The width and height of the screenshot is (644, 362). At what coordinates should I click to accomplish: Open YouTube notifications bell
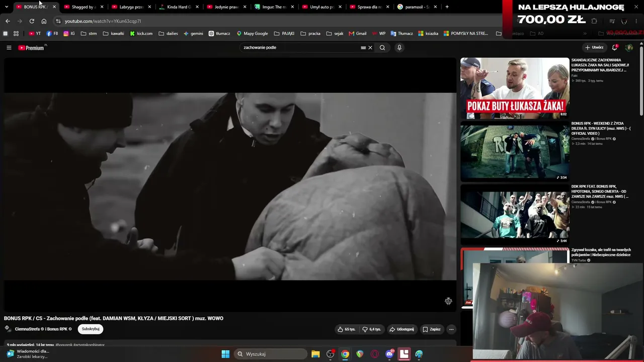click(614, 48)
